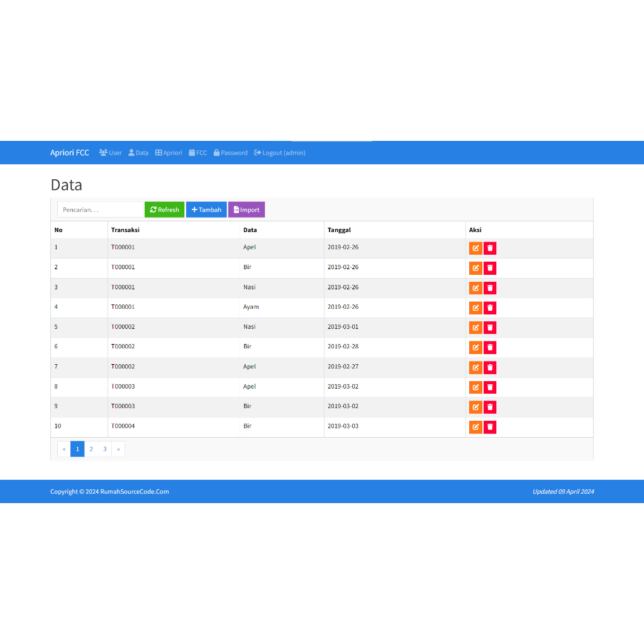Delete row 4 Ayam entry

pyautogui.click(x=489, y=308)
